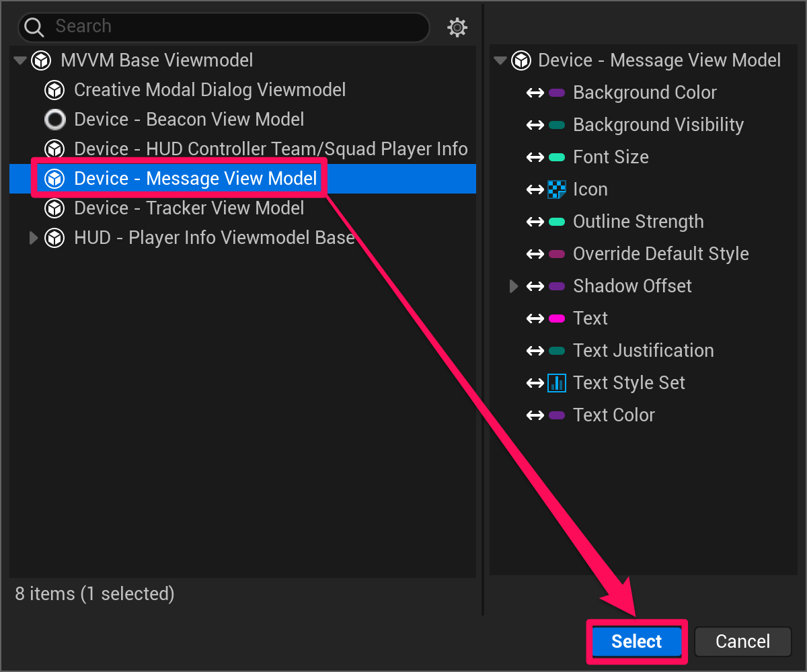807x672 pixels.
Task: Select the Device - Message View Model entry
Action: 195,178
